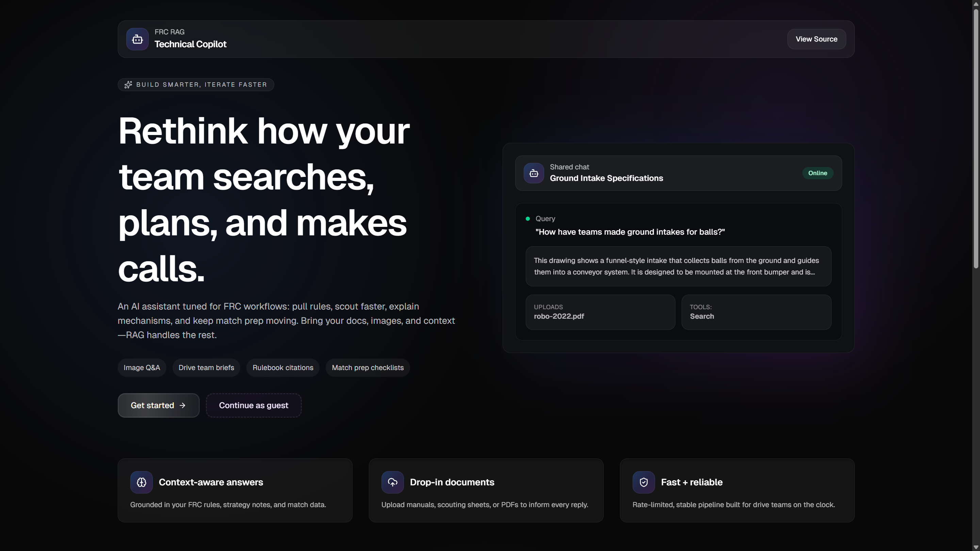
Task: Click the scrollbar down arrow
Action: pos(976,547)
